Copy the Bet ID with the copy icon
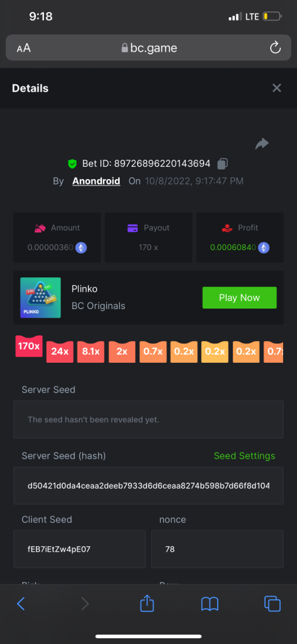 222,164
